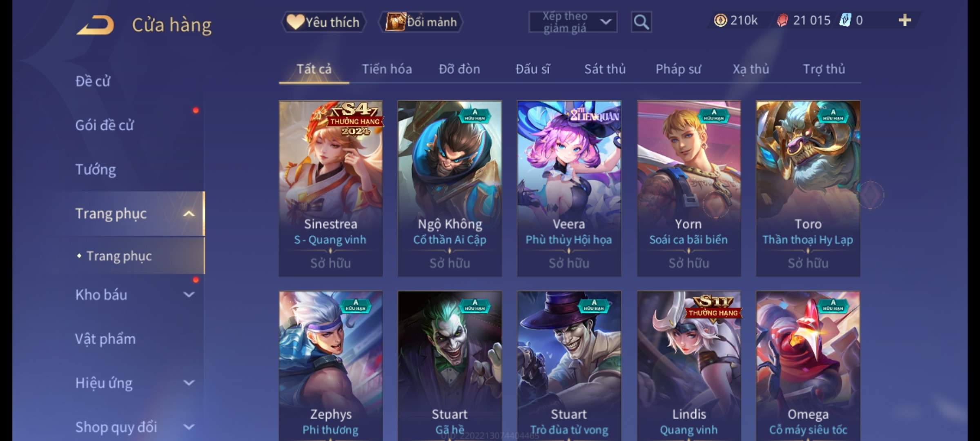The image size is (980, 441).
Task: Switch to the Pháp sư tab
Action: click(678, 69)
